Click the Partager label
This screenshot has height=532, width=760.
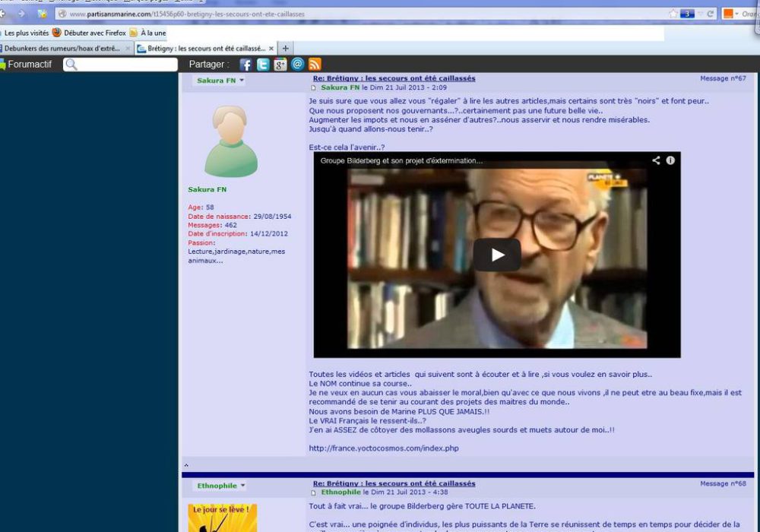point(209,65)
